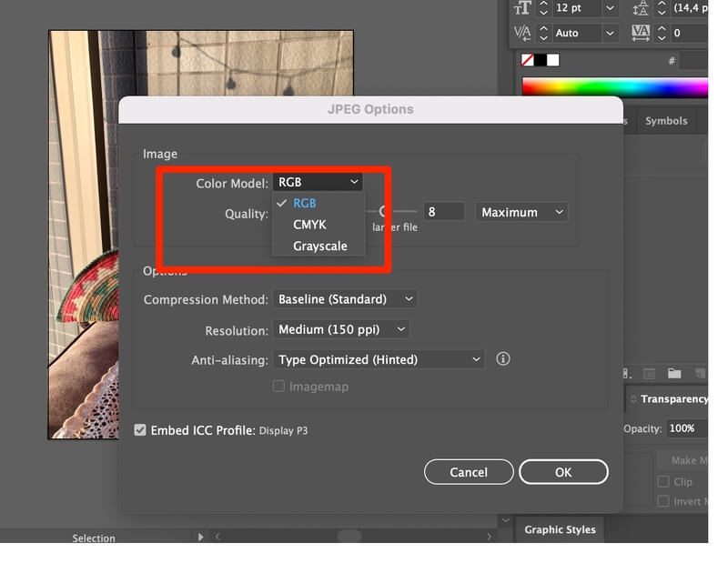The width and height of the screenshot is (728, 563).
Task: Switch to the Symbols tab
Action: (x=665, y=120)
